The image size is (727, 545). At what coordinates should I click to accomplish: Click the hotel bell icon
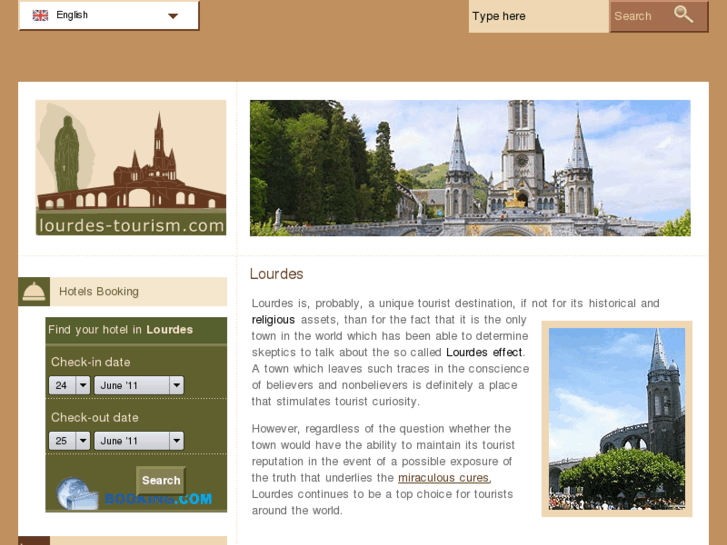34,291
